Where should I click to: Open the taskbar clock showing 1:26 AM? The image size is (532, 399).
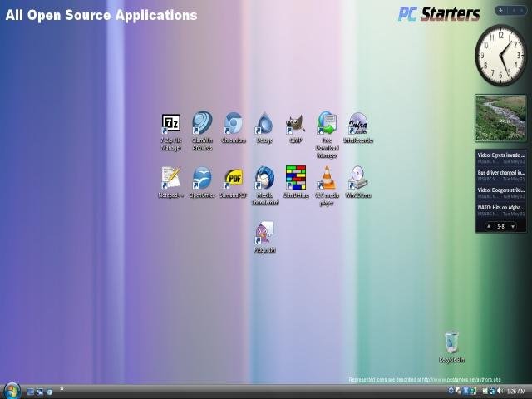pyautogui.click(x=516, y=392)
